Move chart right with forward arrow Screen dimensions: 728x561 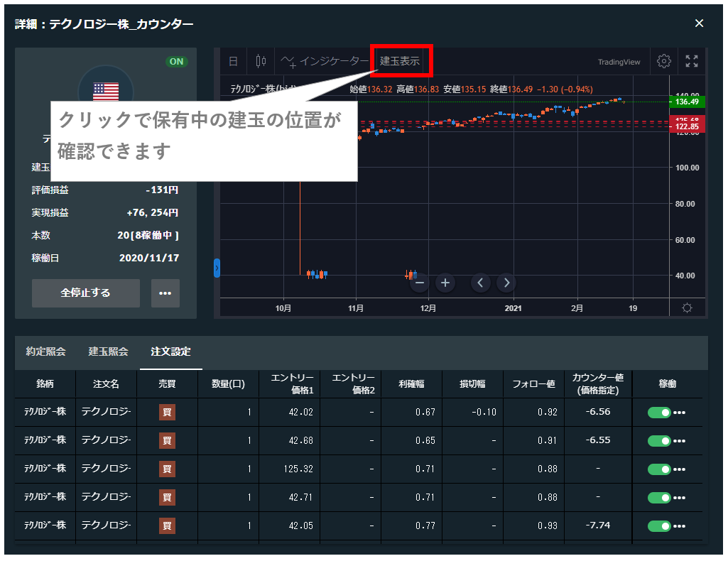[x=506, y=283]
